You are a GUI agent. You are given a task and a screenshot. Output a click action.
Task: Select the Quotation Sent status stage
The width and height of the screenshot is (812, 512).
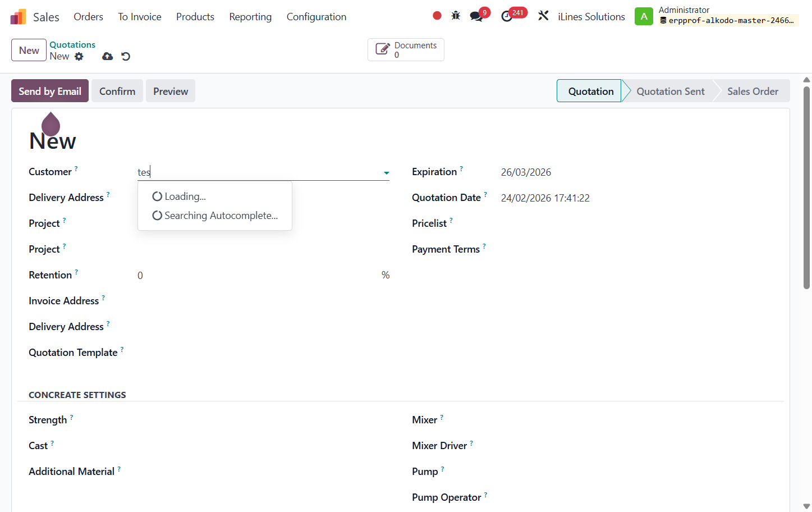point(671,91)
